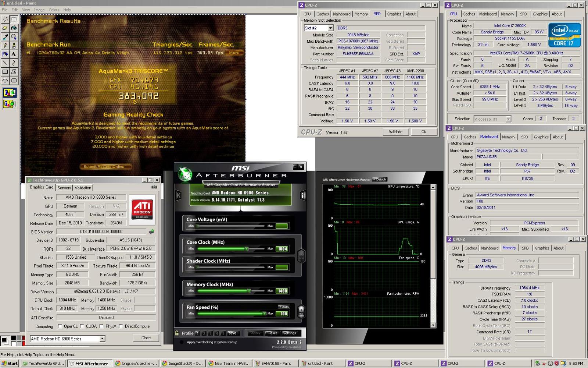Open the Graphics tab in the SPD CPU-Z window

coord(394,14)
